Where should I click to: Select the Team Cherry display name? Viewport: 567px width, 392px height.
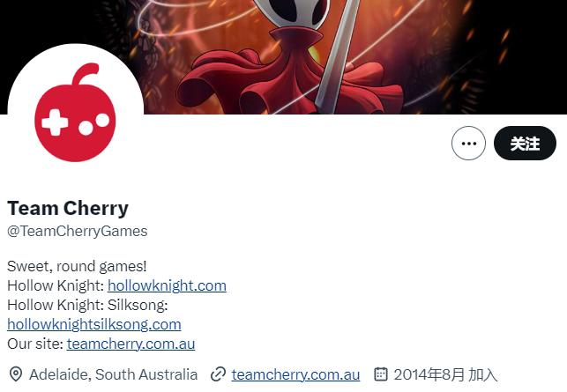68,208
